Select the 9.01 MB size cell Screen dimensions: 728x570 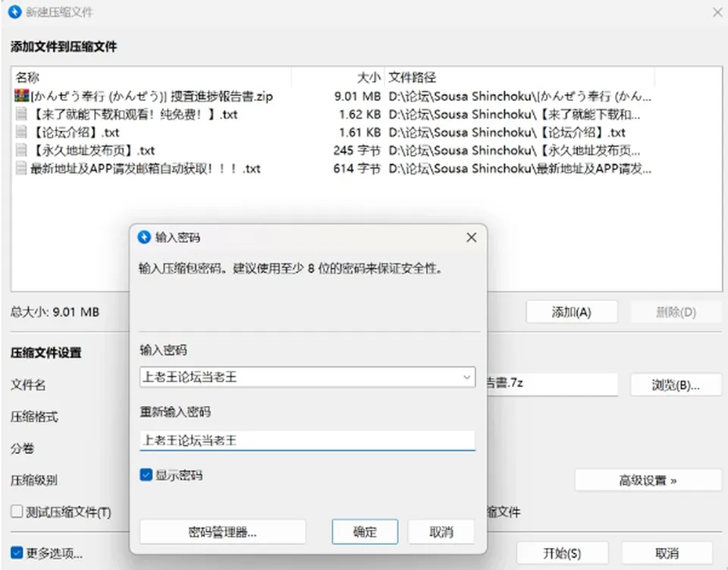click(x=357, y=96)
